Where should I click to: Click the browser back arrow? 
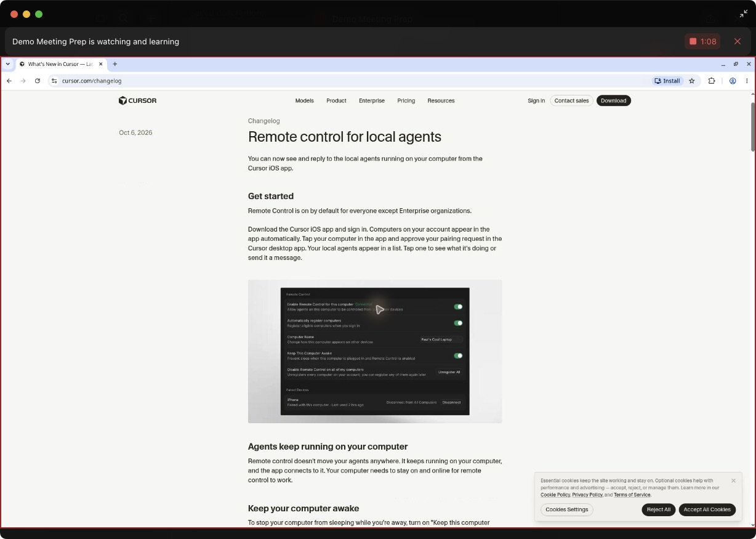click(9, 81)
